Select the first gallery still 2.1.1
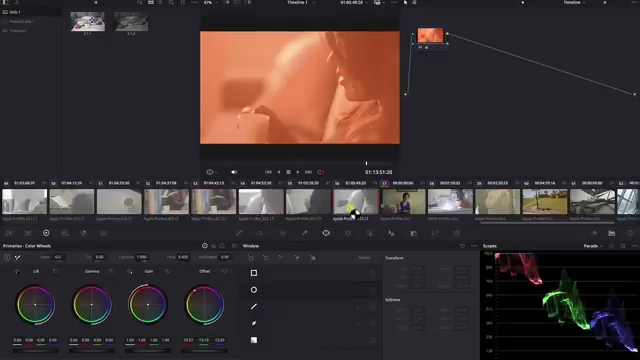Viewport: 640px width, 360px height. point(87,22)
